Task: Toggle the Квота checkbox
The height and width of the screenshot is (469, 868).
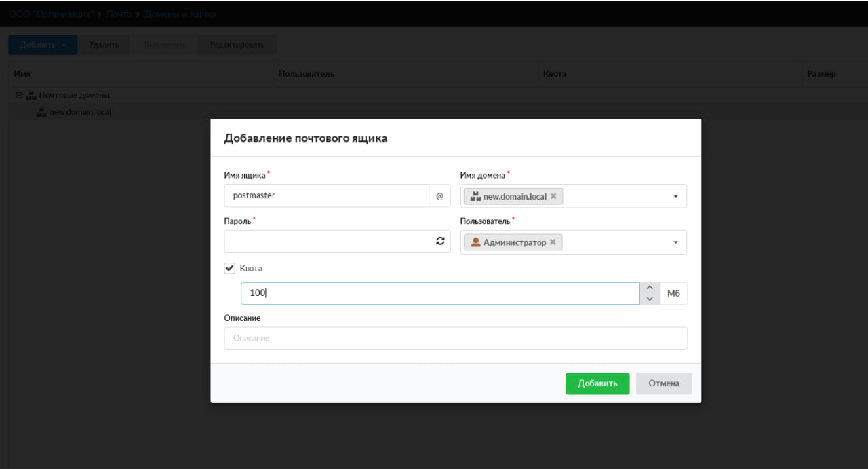Action: point(229,268)
